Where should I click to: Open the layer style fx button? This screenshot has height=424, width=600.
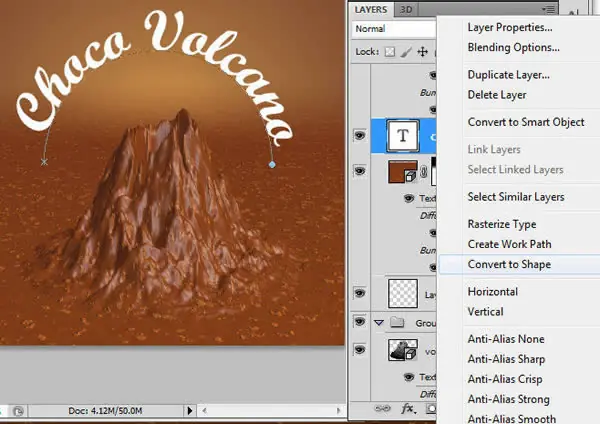point(408,409)
